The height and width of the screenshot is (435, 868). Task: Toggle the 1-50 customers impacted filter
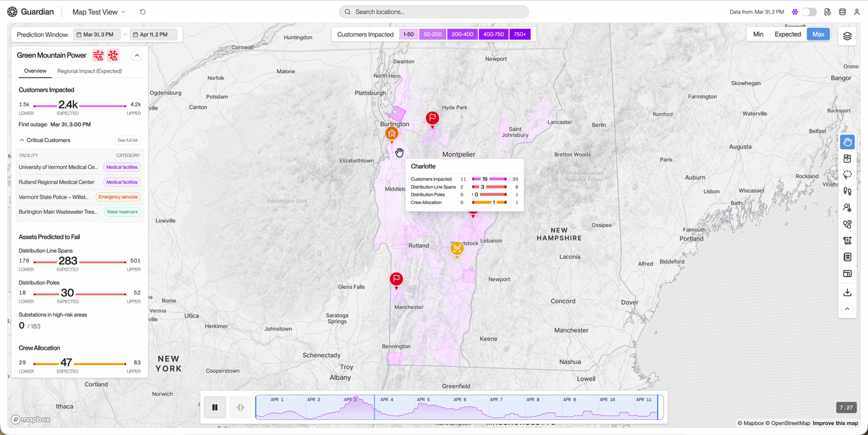point(409,34)
